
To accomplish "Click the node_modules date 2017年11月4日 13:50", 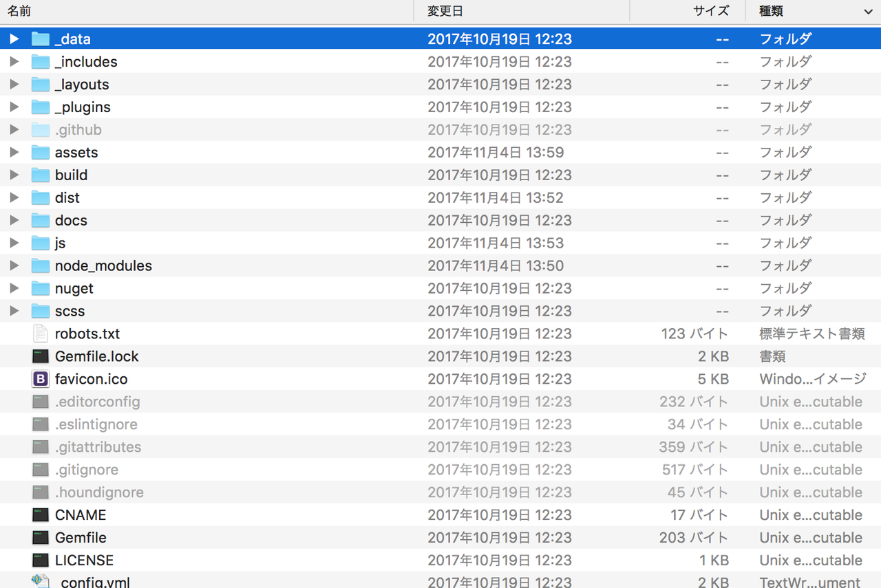I will pos(496,266).
